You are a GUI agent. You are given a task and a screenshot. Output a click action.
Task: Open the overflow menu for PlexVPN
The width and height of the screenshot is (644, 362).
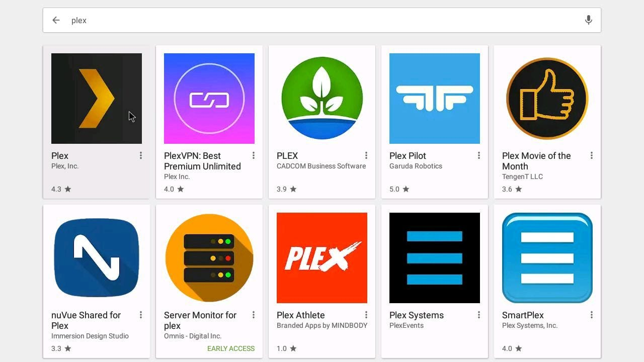(254, 156)
